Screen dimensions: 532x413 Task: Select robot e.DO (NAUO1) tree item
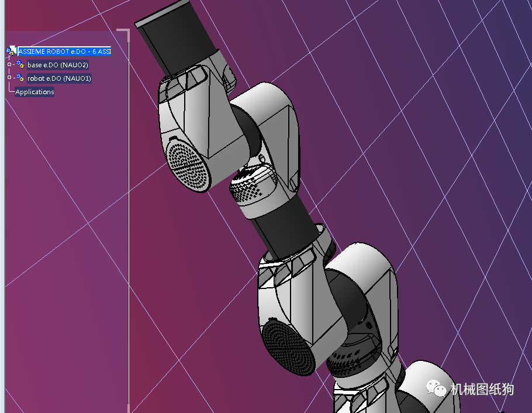click(x=59, y=78)
